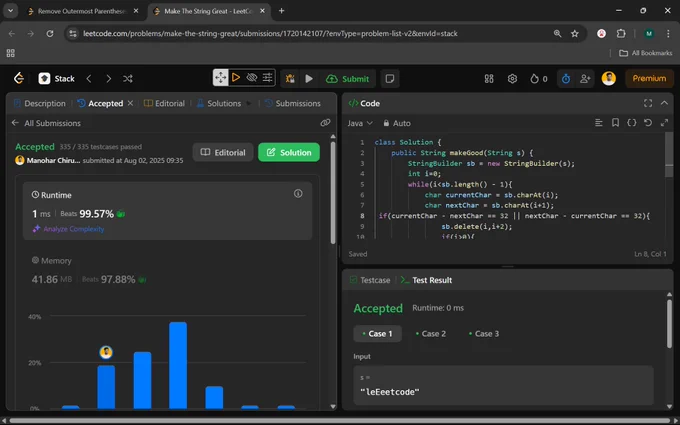Click the browser address bar URL
The image size is (680, 425).
click(270, 33)
